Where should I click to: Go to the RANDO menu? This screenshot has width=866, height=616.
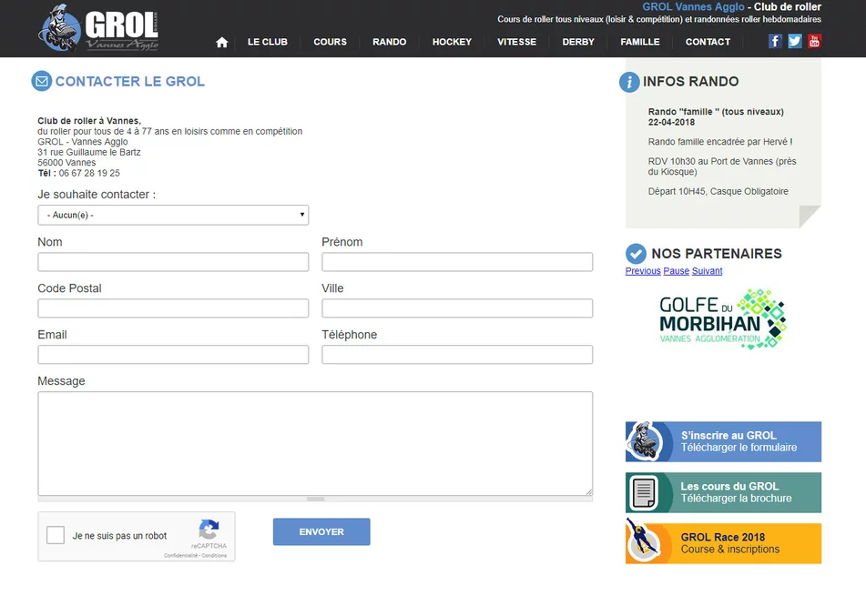click(389, 42)
